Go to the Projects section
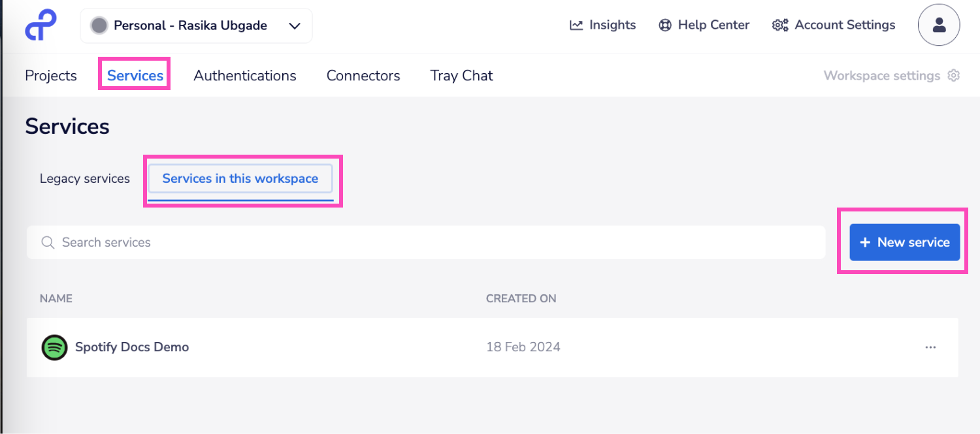This screenshot has height=434, width=980. [x=50, y=75]
